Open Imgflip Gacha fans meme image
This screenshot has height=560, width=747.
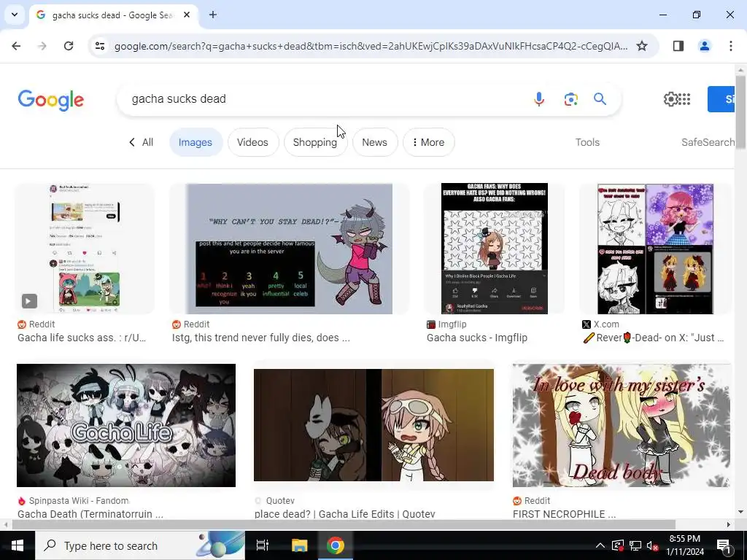[494, 249]
